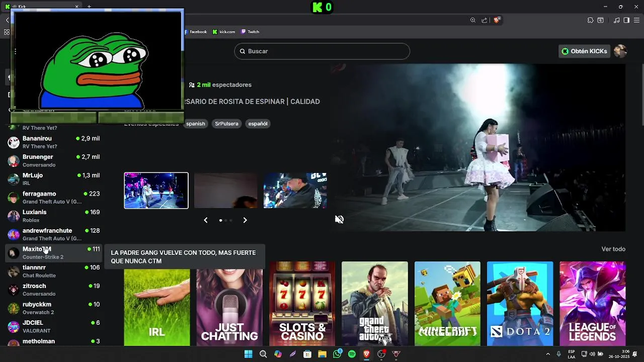The width and height of the screenshot is (644, 362).
Task: Open the Facebook bookmark
Action: click(x=197, y=32)
